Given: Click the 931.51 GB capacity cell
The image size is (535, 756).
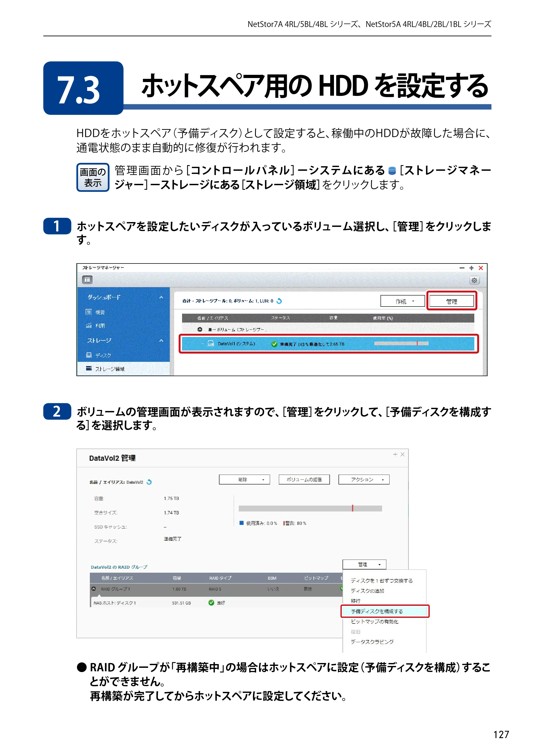Looking at the screenshot, I should [181, 603].
